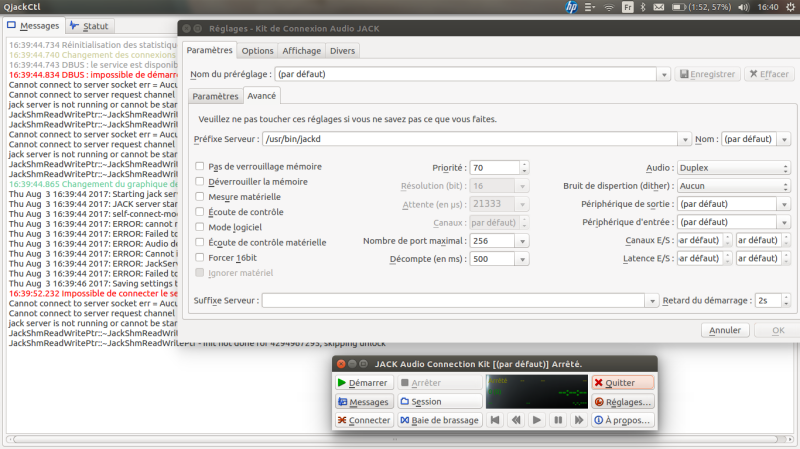Click the JACK status display panel
Image resolution: width=800 pixels, height=449 pixels.
pos(537,392)
